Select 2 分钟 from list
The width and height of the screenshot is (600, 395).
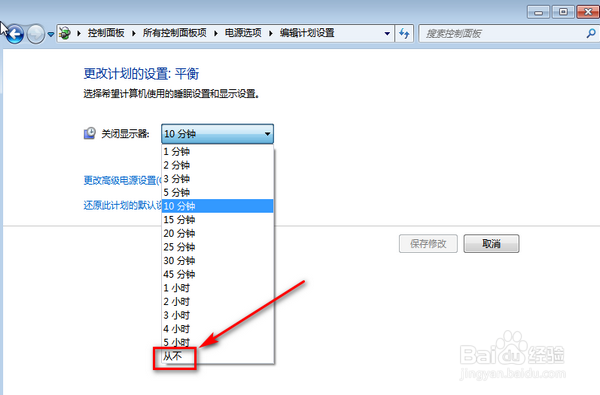(x=217, y=165)
